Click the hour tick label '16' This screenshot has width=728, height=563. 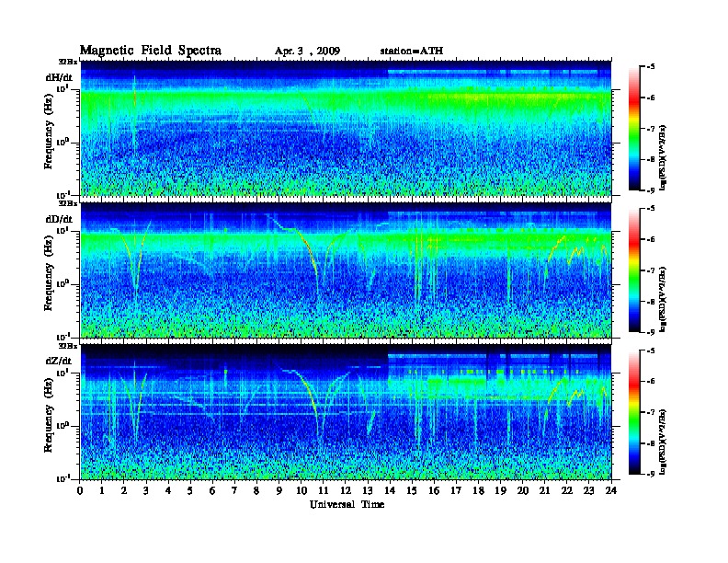[x=434, y=491]
